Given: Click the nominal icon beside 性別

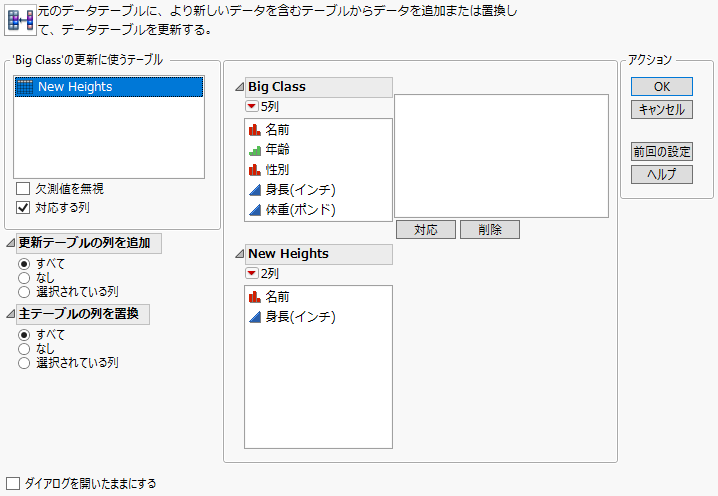Looking at the screenshot, I should coord(255,170).
